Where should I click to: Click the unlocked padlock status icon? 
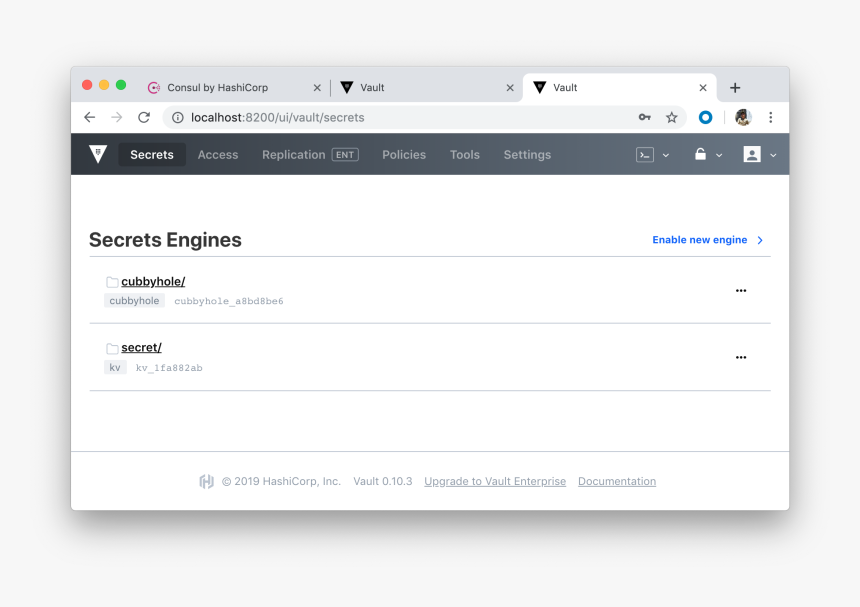click(x=700, y=154)
